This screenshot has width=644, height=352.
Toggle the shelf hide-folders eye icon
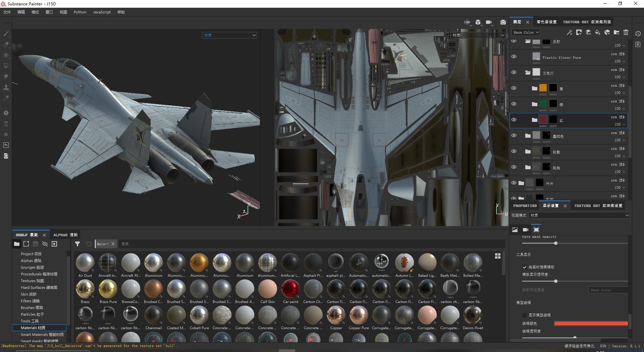[45, 244]
